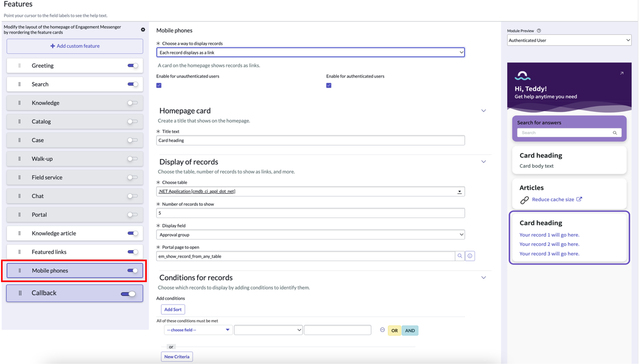The width and height of the screenshot is (639, 364).
Task: Open Your record 1 link in preview
Action: (549, 235)
